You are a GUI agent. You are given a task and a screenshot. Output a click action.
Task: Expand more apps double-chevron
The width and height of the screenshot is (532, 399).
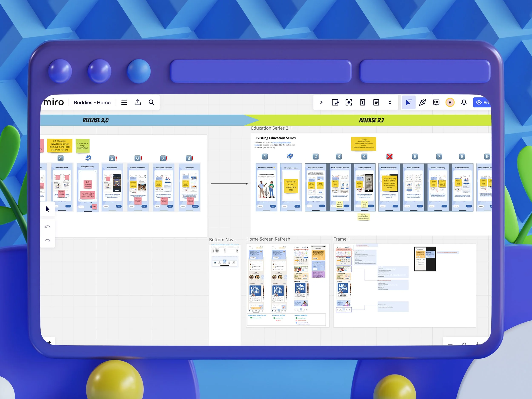click(x=390, y=102)
